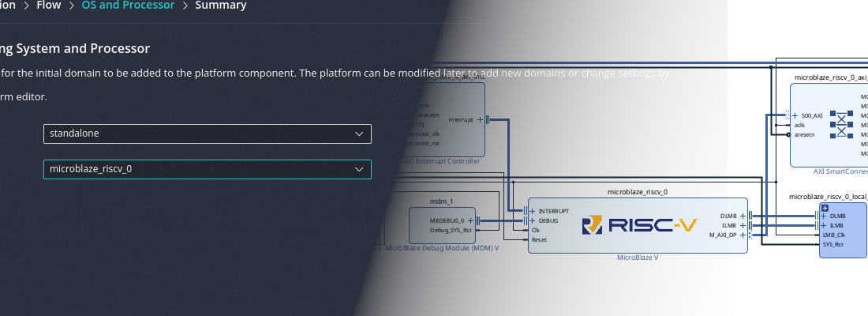Expand MBDEBUG_0 port on mdm_1 block
This screenshot has width=868, height=316.
click(470, 220)
